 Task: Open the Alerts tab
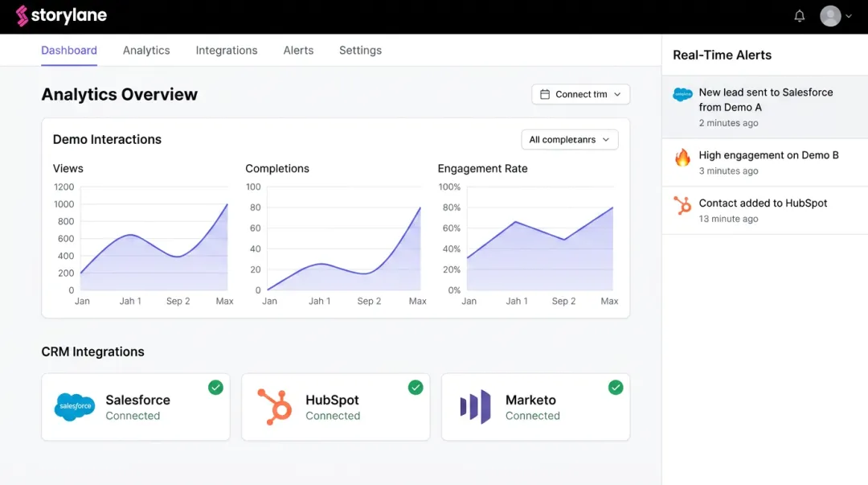click(298, 51)
